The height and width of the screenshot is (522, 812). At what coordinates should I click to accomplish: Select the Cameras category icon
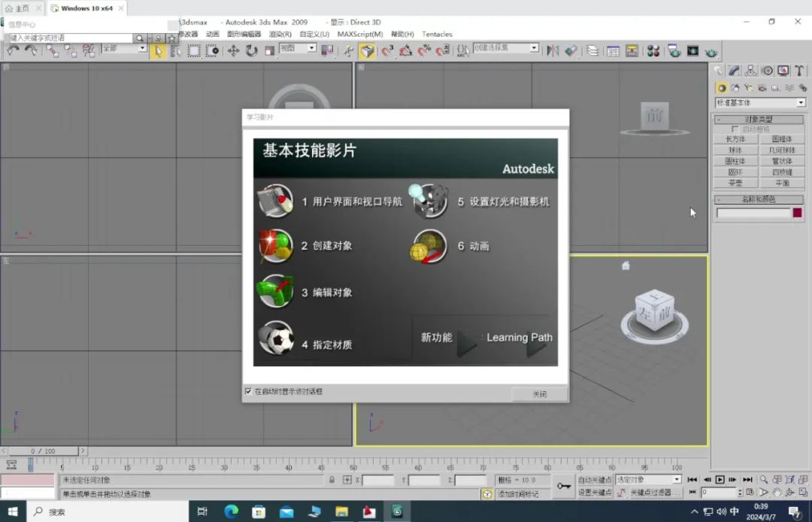coord(762,88)
